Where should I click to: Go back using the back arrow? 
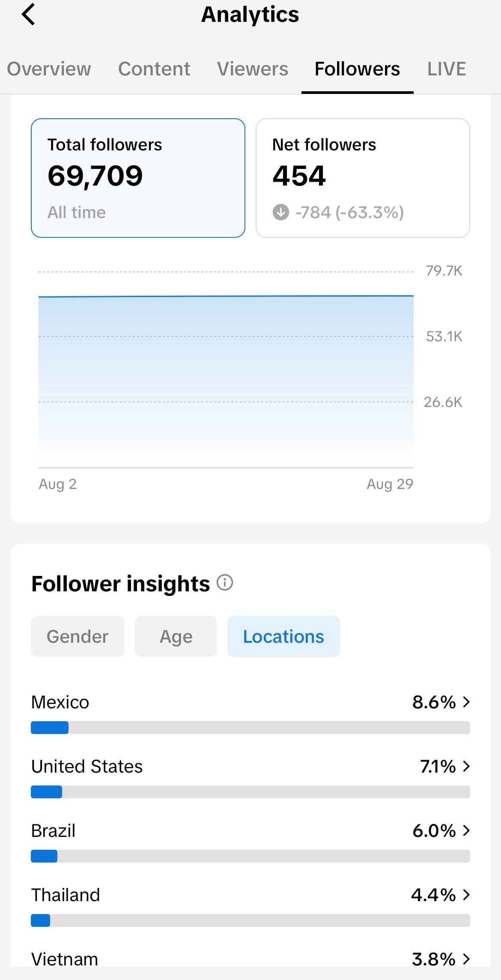tap(28, 15)
